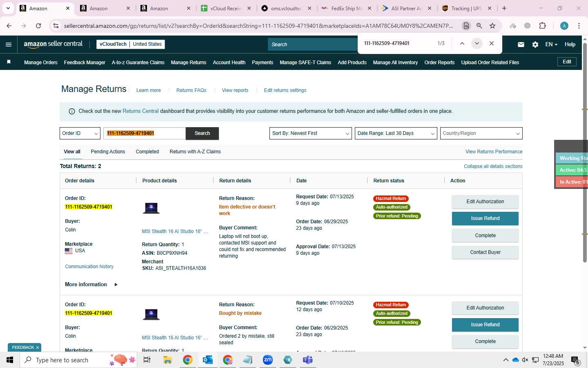This screenshot has height=368, width=588.
Task: Open Windows Start menu
Action: (x=10, y=360)
